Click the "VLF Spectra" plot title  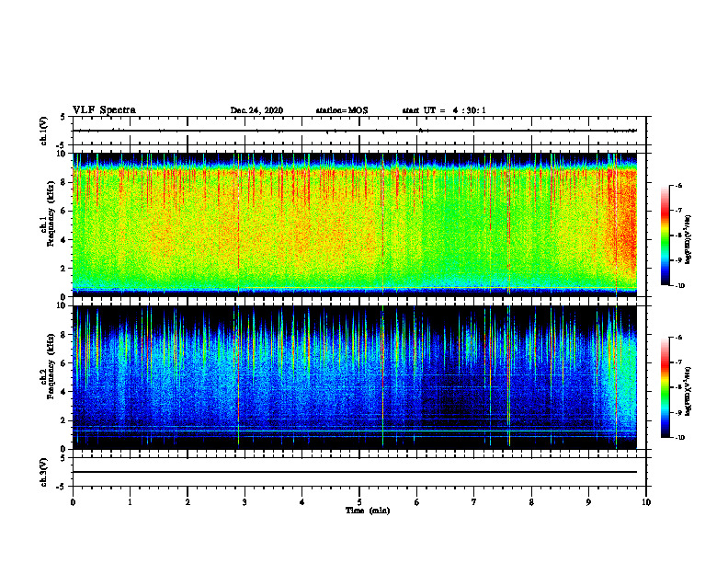pyautogui.click(x=104, y=110)
